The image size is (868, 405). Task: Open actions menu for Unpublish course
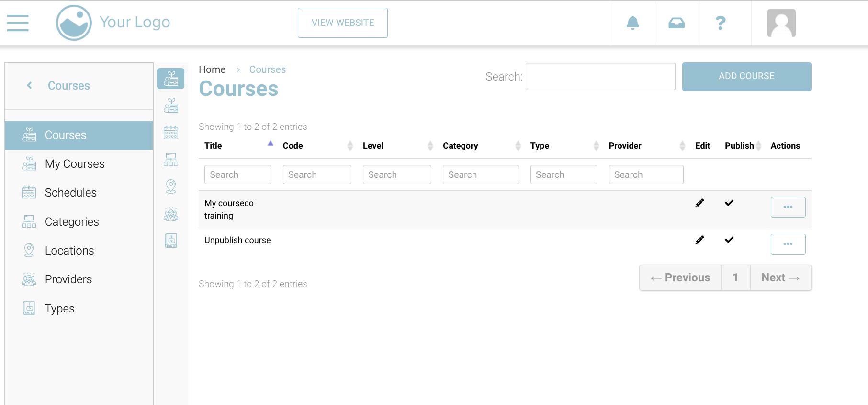tap(788, 244)
